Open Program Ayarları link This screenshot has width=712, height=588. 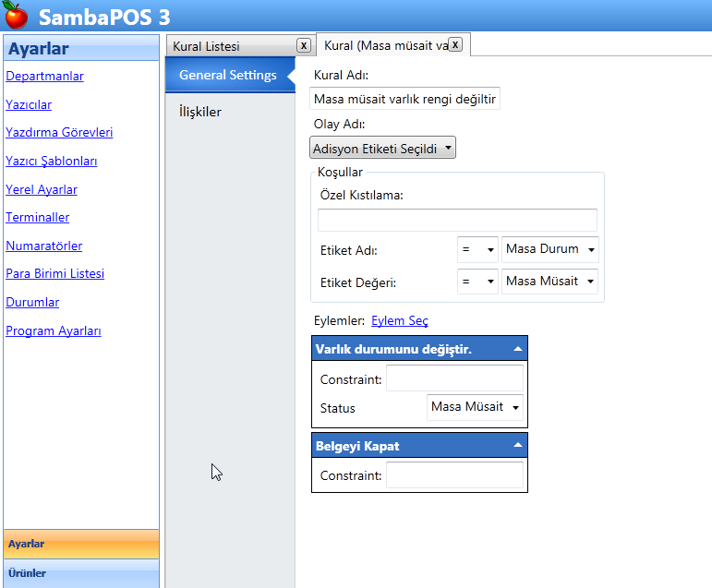click(x=54, y=330)
